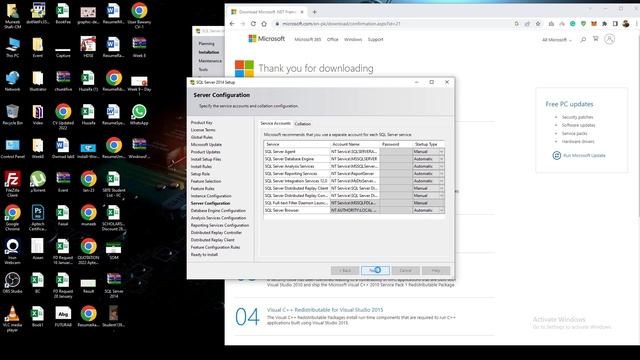
Task: Open the OBS Studio desktop icon
Action: (x=12, y=283)
